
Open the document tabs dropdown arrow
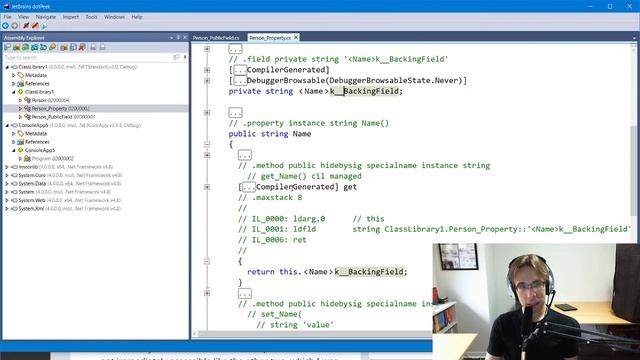pyautogui.click(x=634, y=38)
